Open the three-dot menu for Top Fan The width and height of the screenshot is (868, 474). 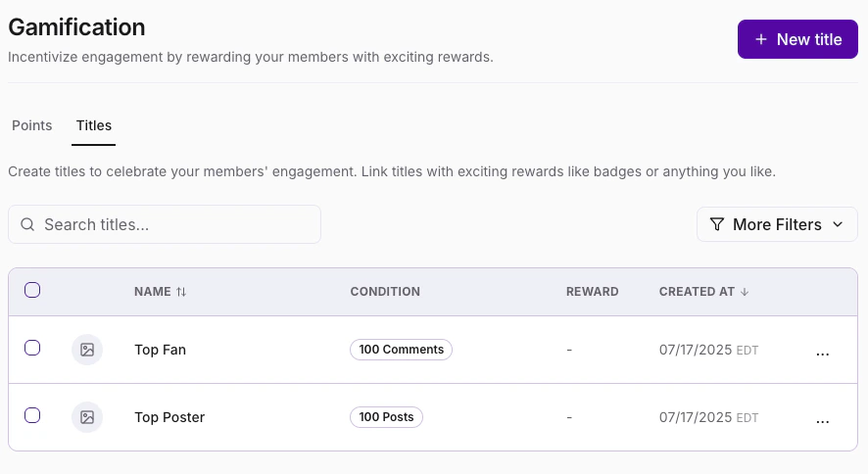[823, 352]
